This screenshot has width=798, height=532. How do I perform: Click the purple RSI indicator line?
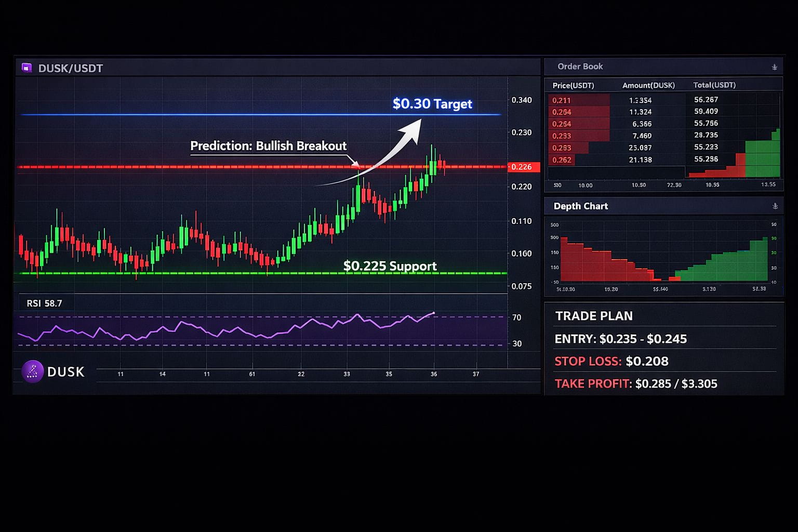[x=227, y=328]
